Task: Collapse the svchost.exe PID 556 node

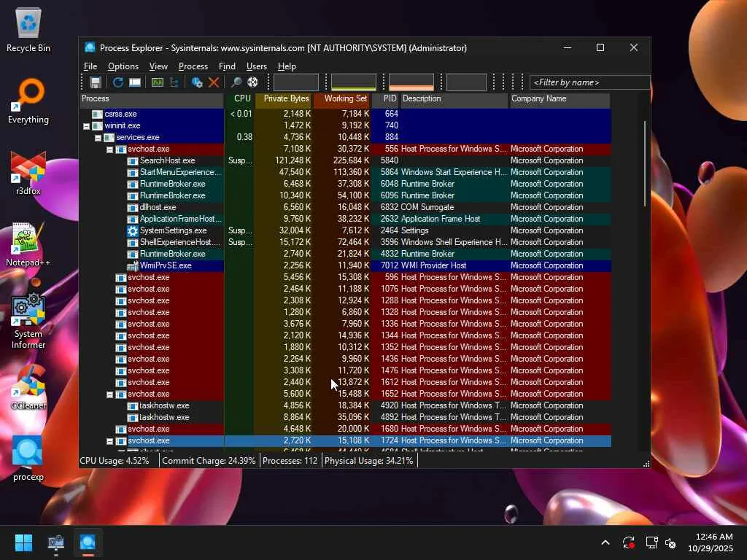Action: point(109,149)
